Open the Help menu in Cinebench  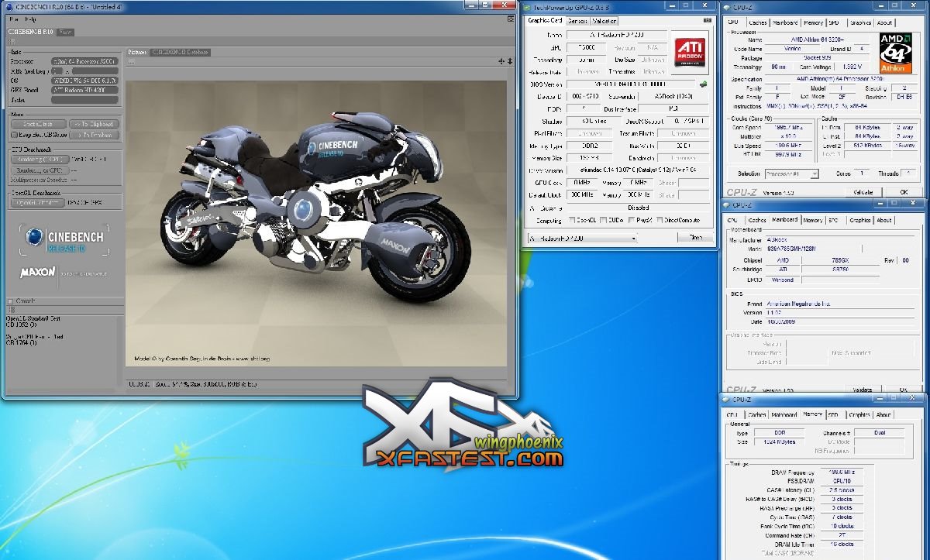point(30,19)
